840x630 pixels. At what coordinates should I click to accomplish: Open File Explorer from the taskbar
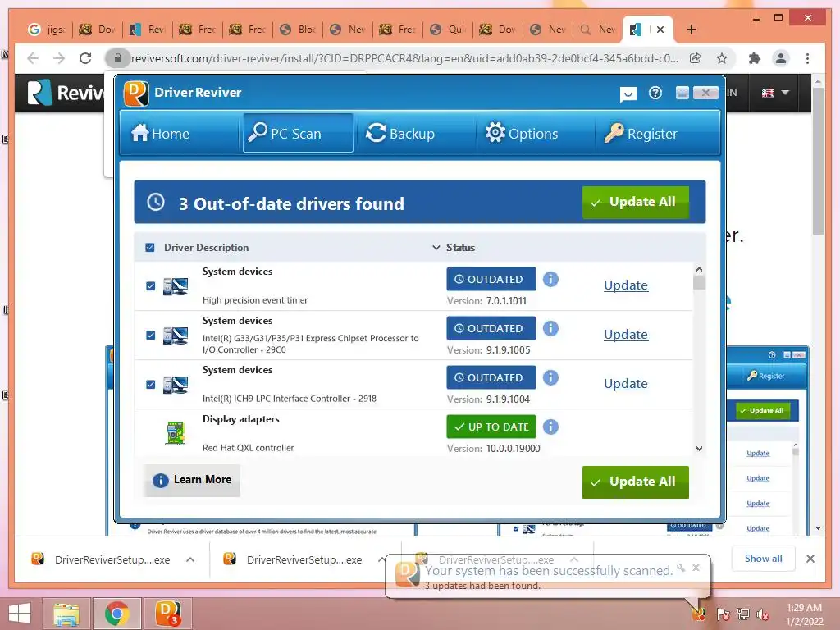pyautogui.click(x=66, y=614)
